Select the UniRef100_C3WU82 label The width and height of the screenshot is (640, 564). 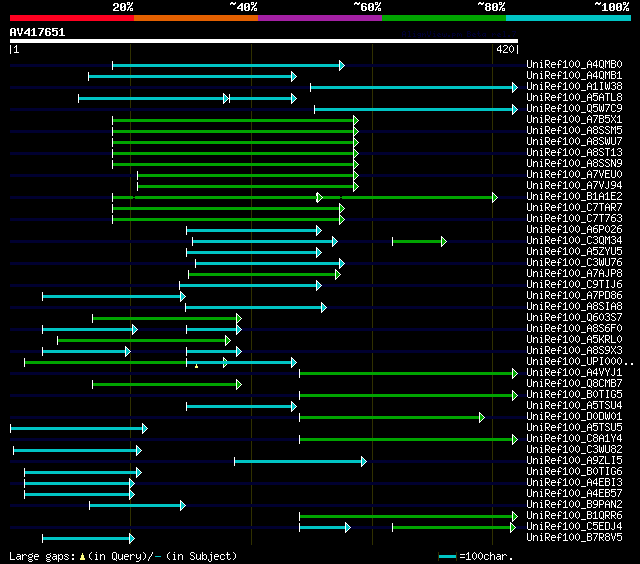574,450
